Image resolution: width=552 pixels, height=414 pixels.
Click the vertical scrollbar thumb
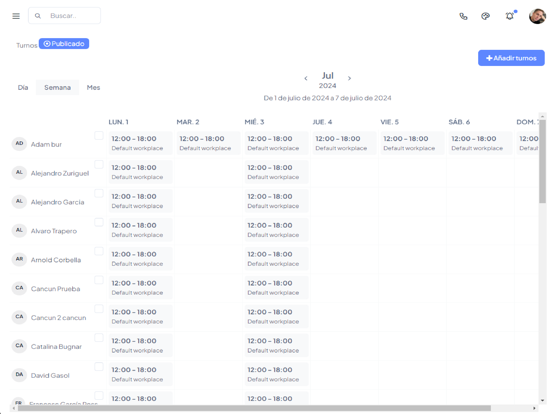(542, 161)
